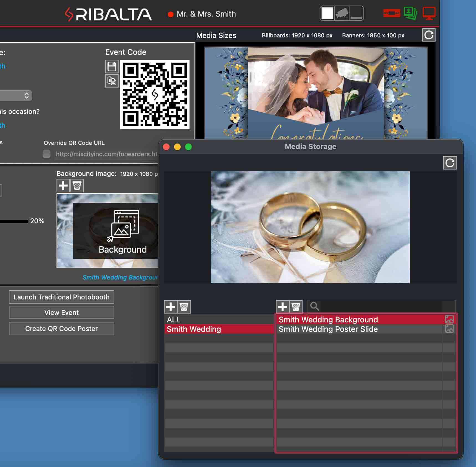The image size is (476, 467).
Task: Select Smith Wedding Poster Slide item
Action: [328, 329]
